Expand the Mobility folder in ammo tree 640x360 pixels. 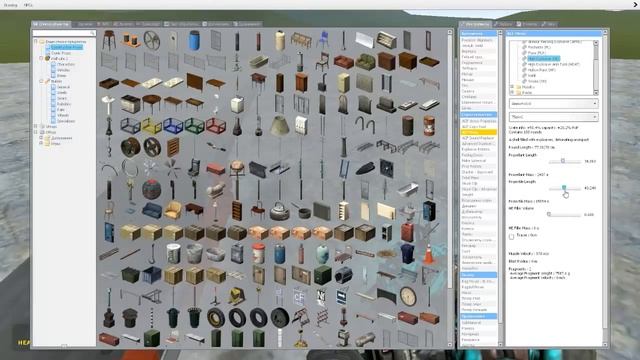[x=512, y=87]
